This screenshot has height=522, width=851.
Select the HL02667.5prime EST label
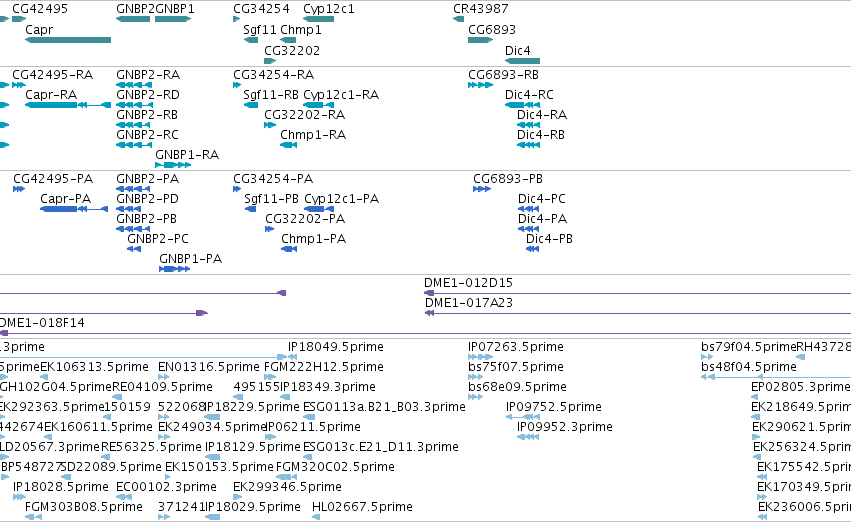coord(363,507)
